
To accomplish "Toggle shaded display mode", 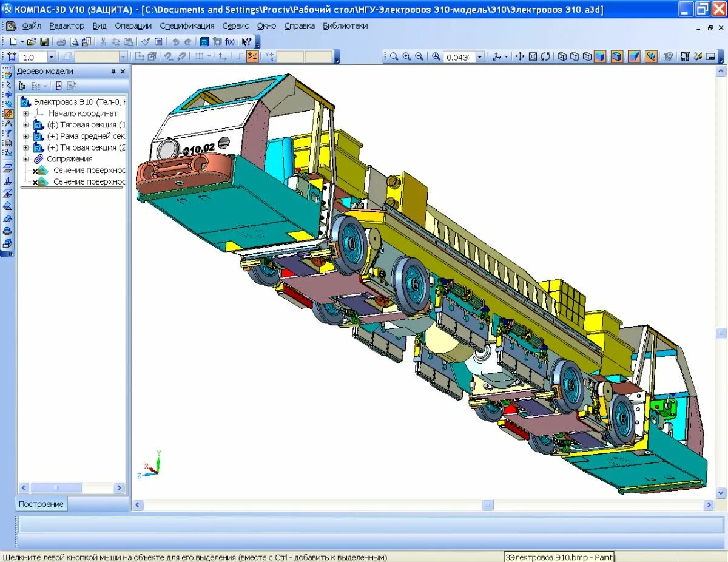I will click(x=599, y=56).
